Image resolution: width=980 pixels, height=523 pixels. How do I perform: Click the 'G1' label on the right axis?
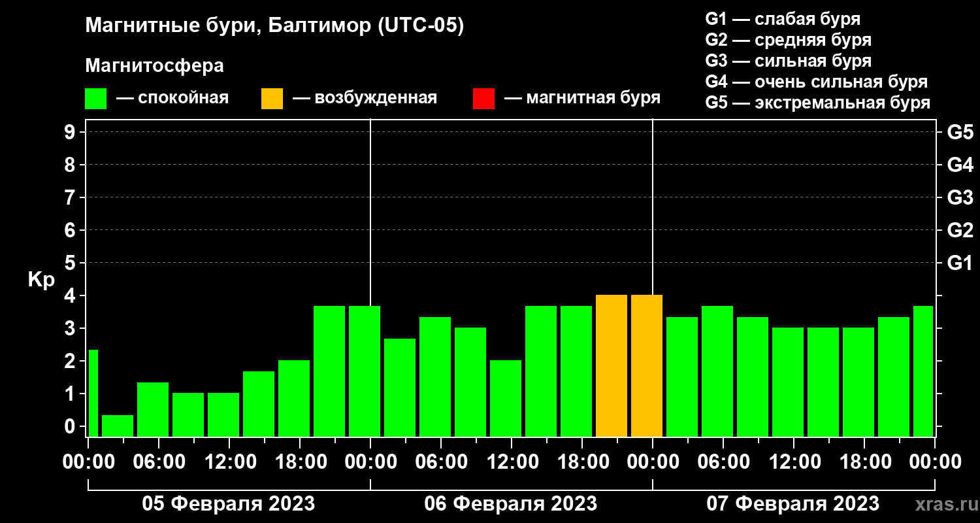pos(960,263)
